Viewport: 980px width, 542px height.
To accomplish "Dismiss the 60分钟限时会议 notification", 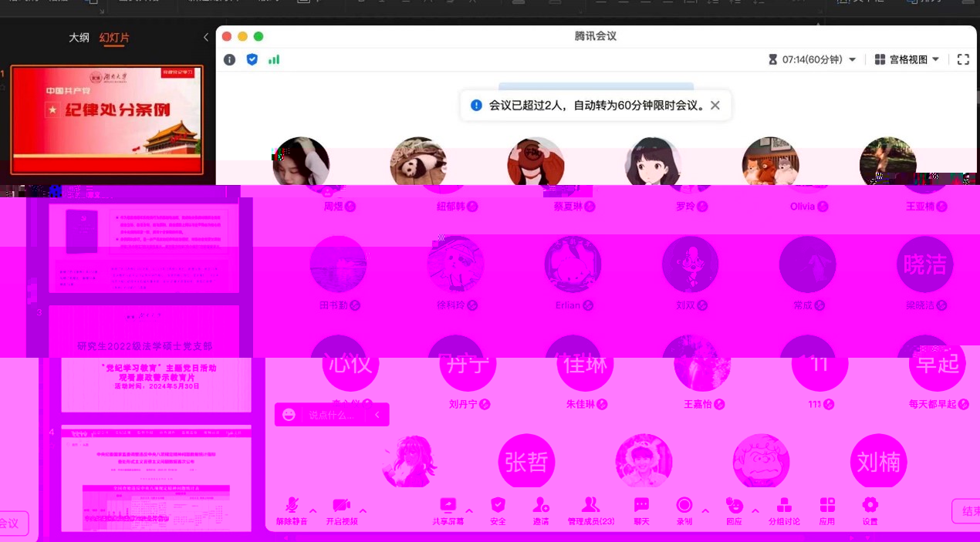I will 715,106.
